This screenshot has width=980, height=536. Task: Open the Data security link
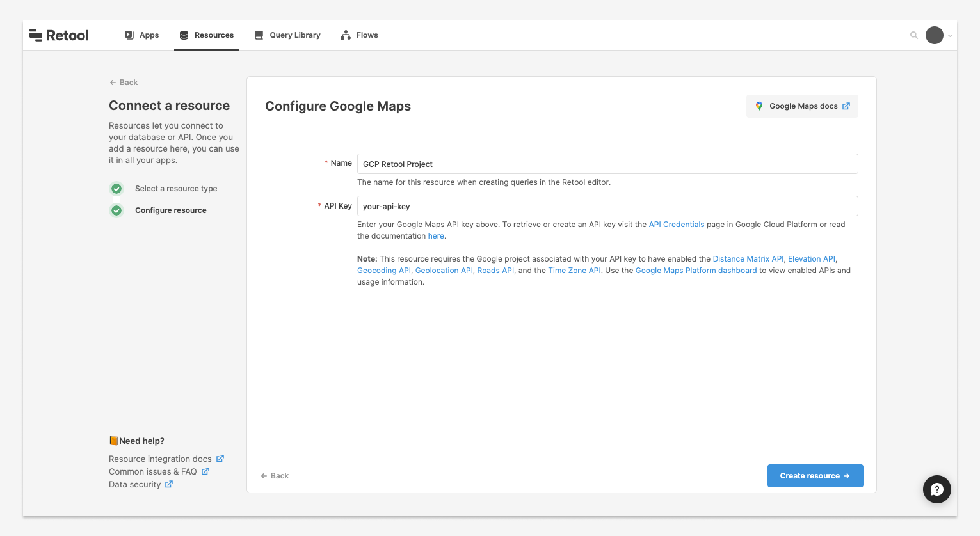[x=135, y=485]
